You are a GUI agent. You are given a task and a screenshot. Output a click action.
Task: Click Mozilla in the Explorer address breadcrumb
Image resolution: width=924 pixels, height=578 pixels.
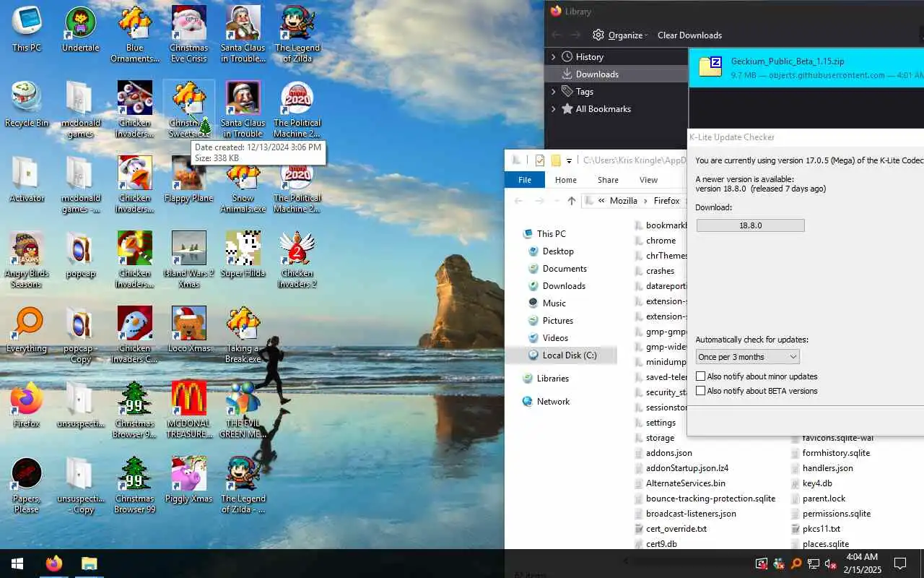[x=624, y=201]
